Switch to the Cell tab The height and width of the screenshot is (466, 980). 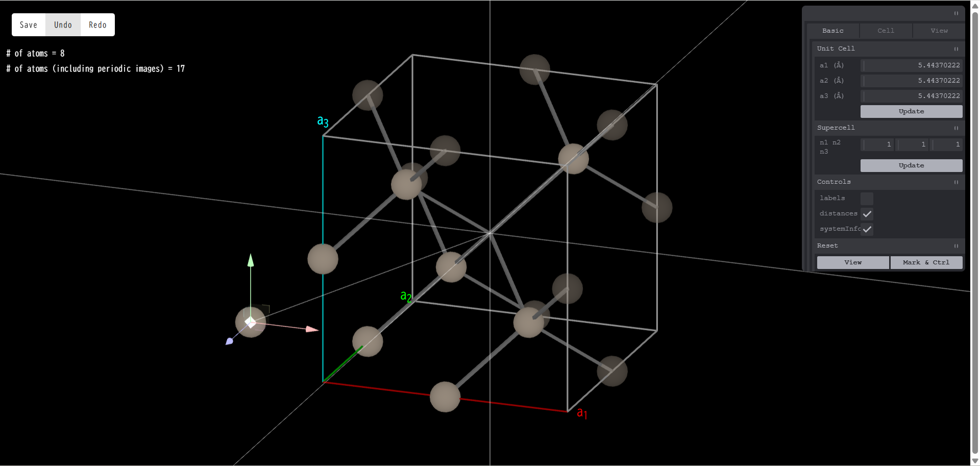click(886, 31)
